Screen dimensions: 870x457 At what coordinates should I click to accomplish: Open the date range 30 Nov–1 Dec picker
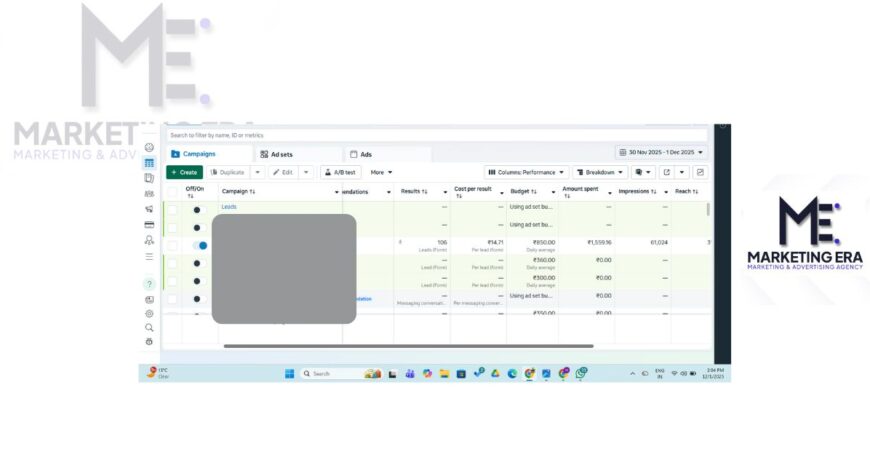click(x=661, y=152)
